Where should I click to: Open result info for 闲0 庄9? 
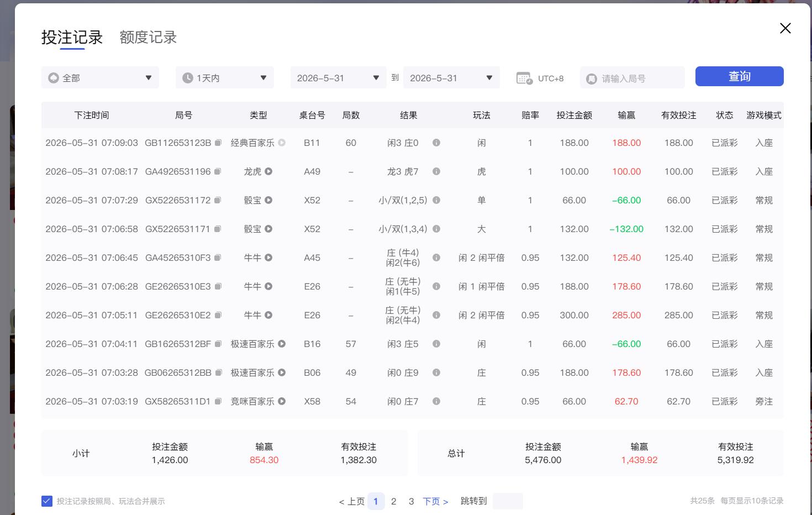click(x=436, y=372)
